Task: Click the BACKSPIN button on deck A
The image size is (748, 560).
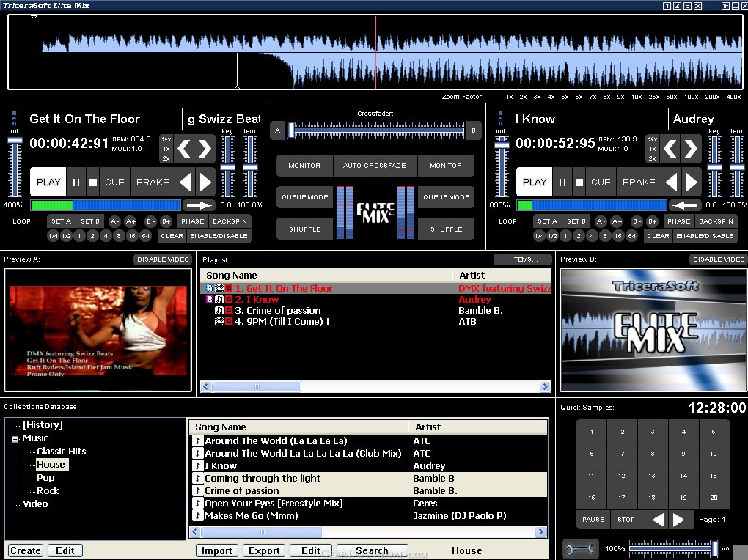Action: [x=230, y=221]
